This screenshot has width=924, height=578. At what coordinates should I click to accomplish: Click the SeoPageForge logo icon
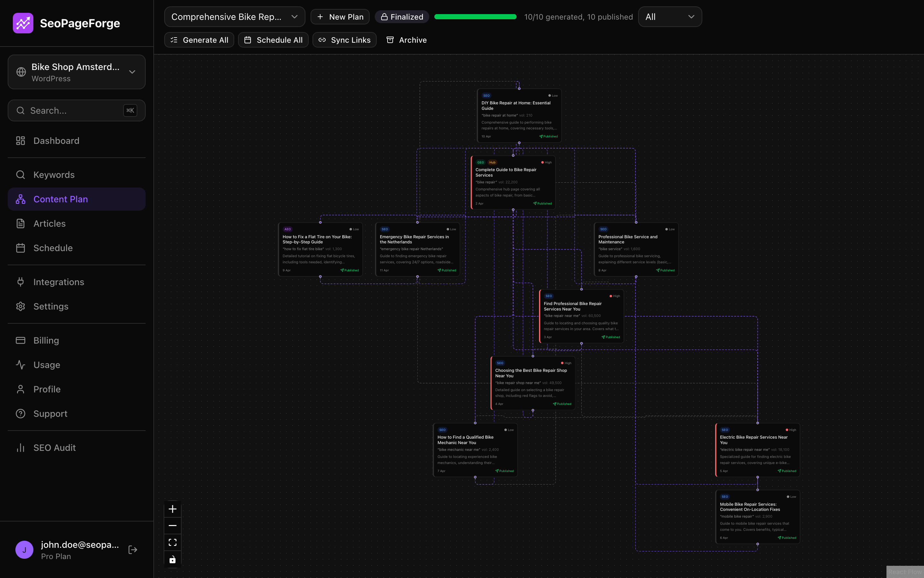(23, 23)
